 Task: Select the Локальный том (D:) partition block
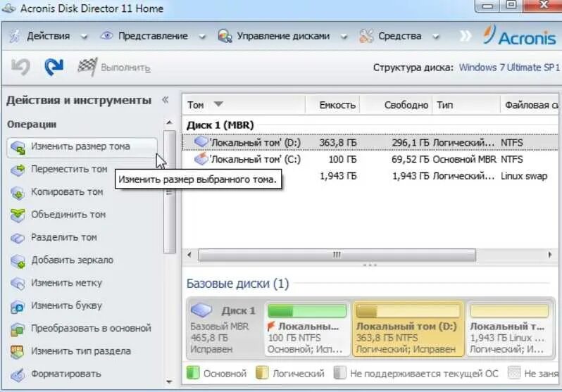[x=408, y=329]
